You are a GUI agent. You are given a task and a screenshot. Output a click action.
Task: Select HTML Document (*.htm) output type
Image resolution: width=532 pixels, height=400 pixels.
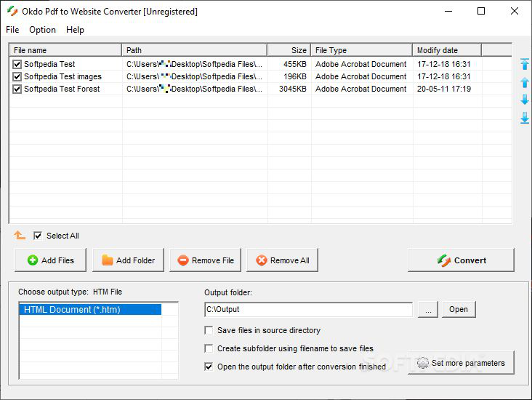point(90,310)
